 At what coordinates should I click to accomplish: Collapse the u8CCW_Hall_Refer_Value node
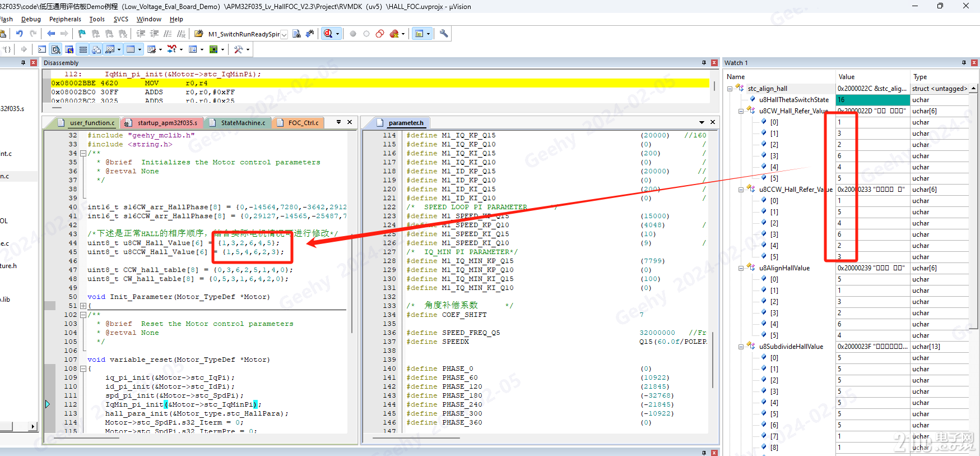pos(741,190)
